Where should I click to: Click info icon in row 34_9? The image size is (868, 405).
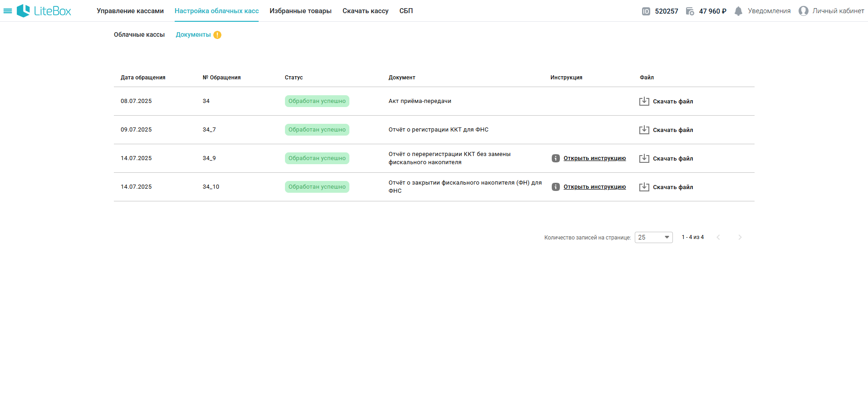tap(556, 158)
